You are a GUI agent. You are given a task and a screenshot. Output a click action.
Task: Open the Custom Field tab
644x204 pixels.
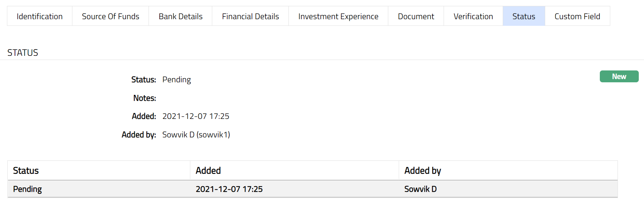(x=577, y=16)
